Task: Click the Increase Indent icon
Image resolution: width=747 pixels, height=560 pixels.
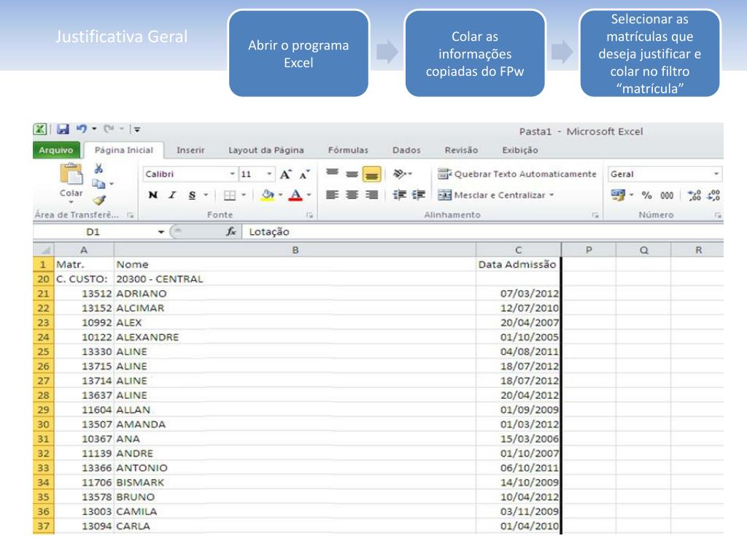Action: 418,195
